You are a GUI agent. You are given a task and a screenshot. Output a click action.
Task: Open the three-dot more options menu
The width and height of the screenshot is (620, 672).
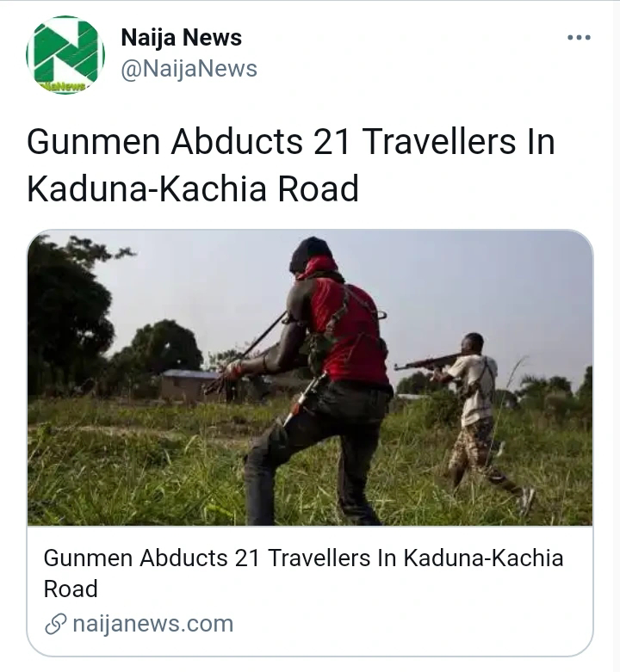tap(579, 38)
